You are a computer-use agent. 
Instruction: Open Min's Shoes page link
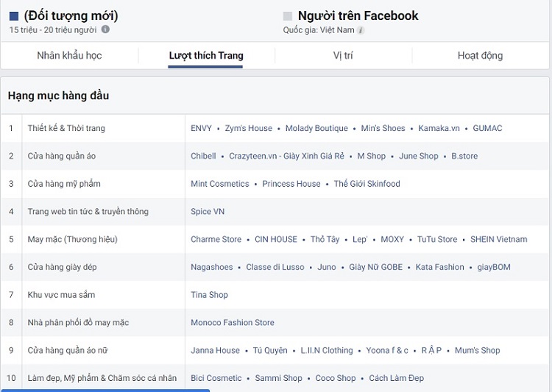tap(383, 128)
